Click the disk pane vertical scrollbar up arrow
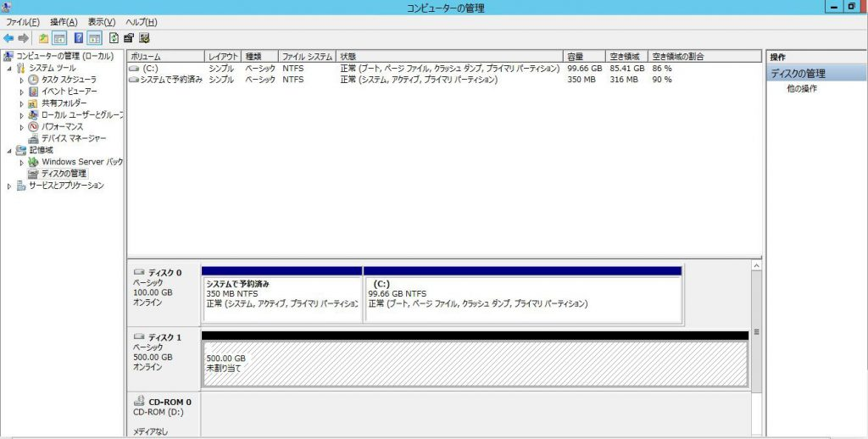Screen dimensions: 868x439 pyautogui.click(x=755, y=266)
